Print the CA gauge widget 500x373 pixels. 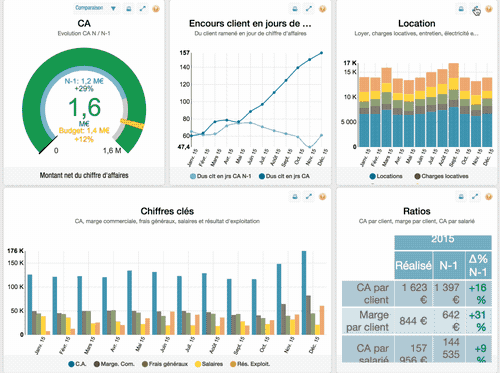[129, 9]
